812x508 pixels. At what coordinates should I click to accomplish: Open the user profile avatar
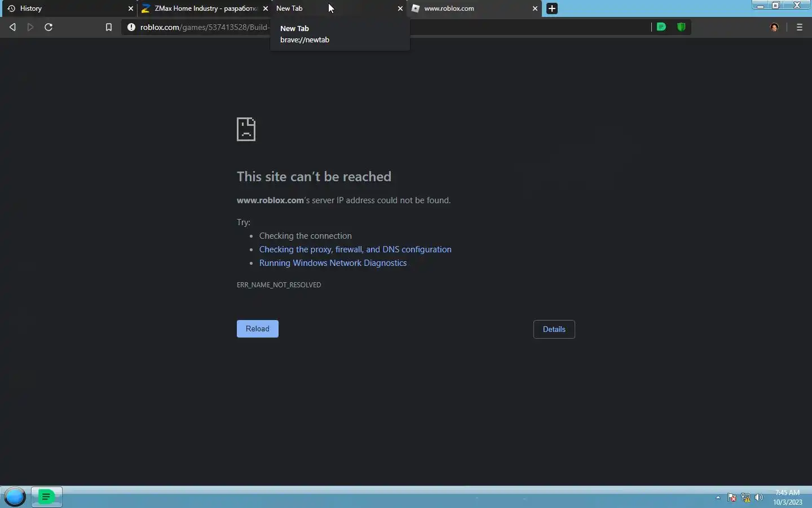point(775,27)
